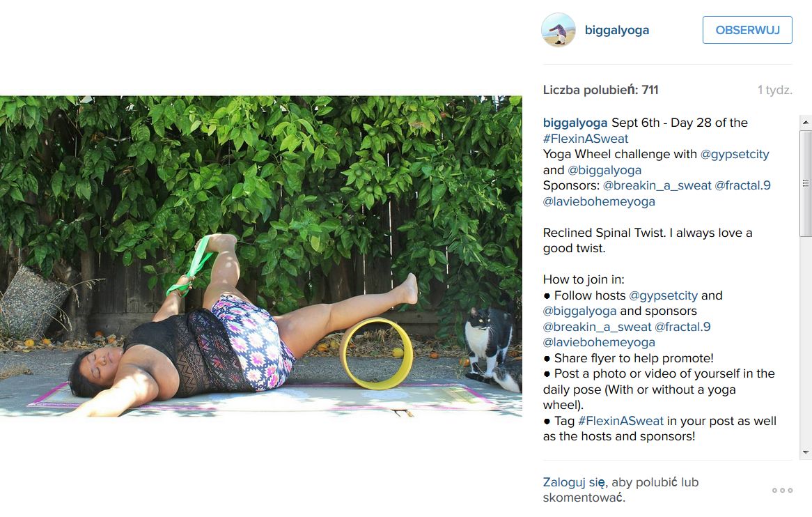Click the caption scrollbar thumb
This screenshot has height=517, width=812.
pyautogui.click(x=805, y=183)
